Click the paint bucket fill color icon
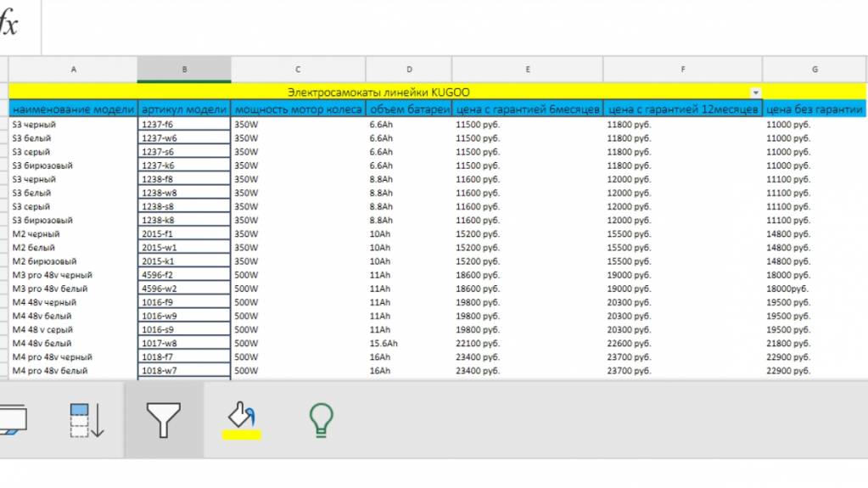The height and width of the screenshot is (488, 868). [242, 416]
